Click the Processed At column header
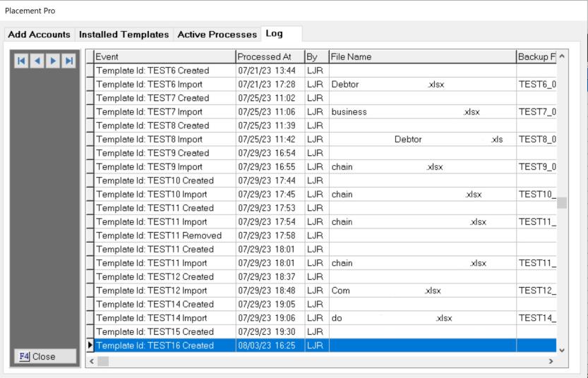This screenshot has height=378, width=588. click(x=269, y=56)
